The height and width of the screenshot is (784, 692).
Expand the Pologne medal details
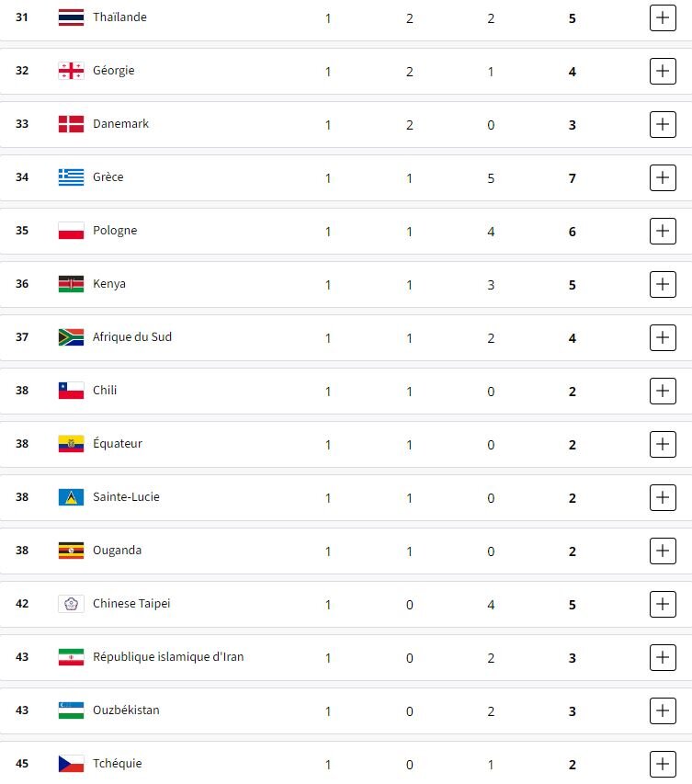click(663, 231)
